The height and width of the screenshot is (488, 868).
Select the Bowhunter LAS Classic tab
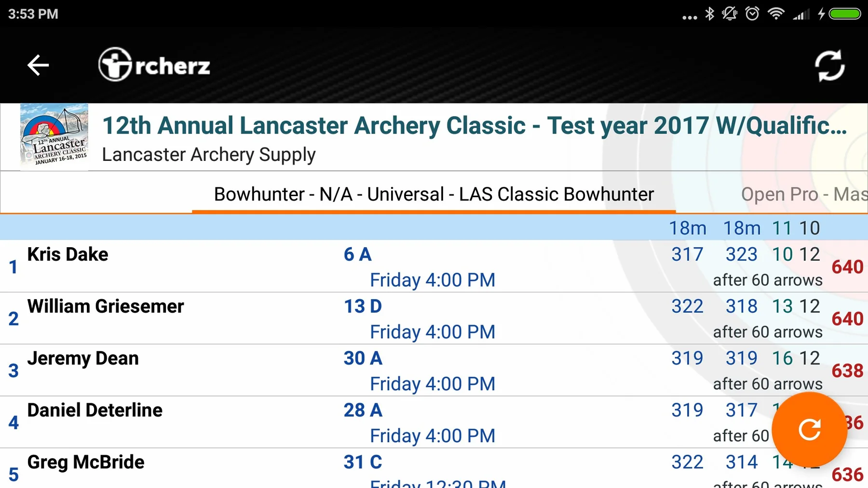tap(434, 194)
